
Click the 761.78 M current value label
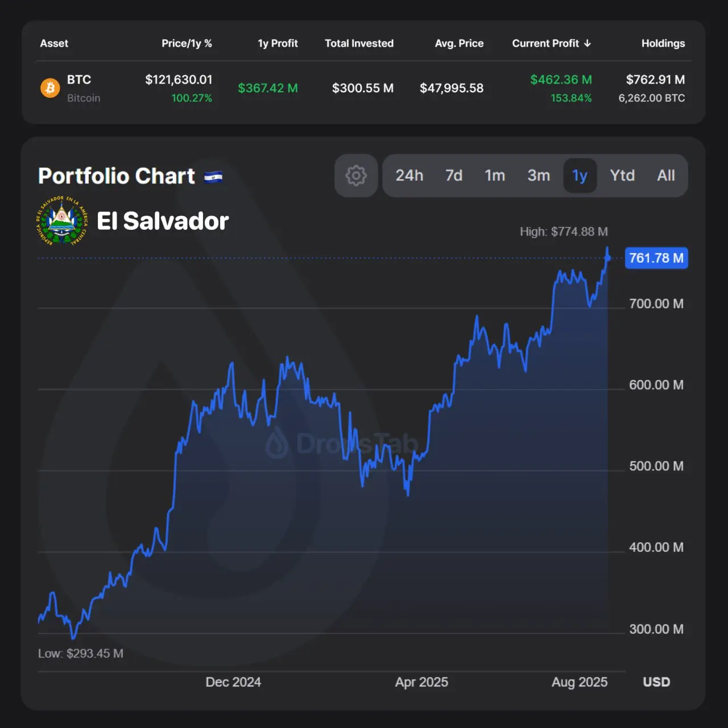(656, 258)
